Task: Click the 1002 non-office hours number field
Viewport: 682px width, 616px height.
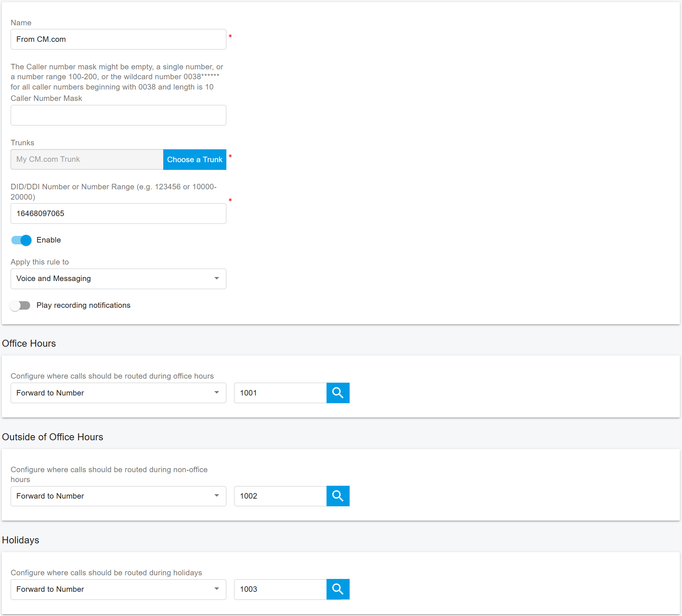Action: tap(280, 496)
